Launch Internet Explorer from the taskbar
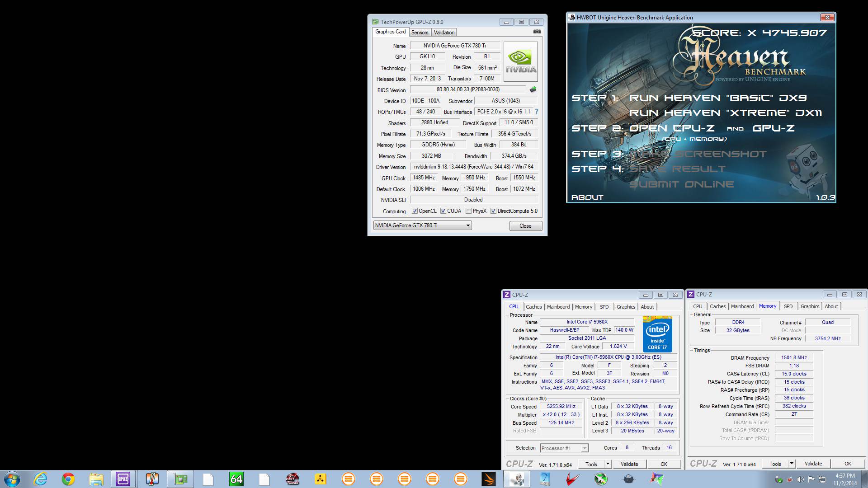 41,479
